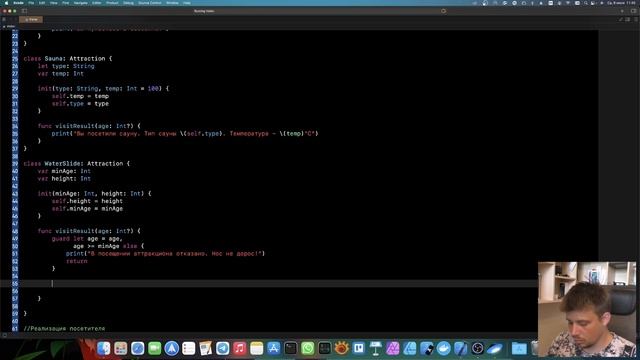The image size is (640, 360).
Task: Place cursor in 'class Sauna: Attraction' line
Action: click(68, 58)
